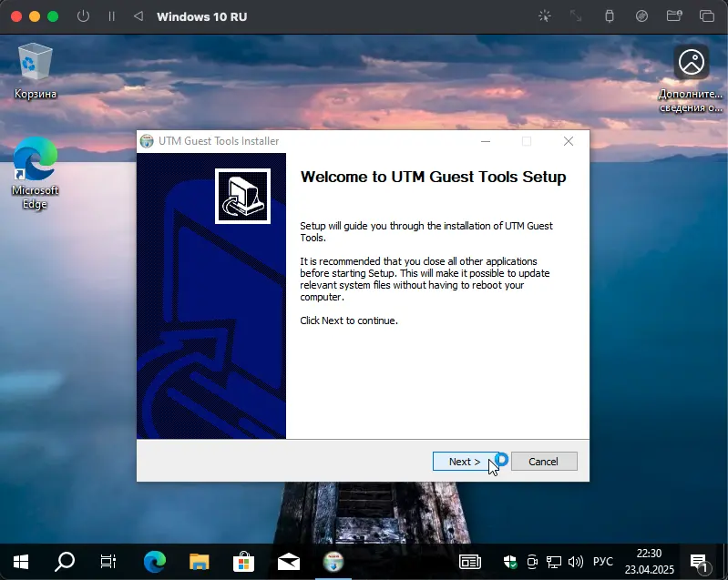Select the Microsoft Edge desktop shortcut
Screen dimensions: 728x580
tap(36, 174)
